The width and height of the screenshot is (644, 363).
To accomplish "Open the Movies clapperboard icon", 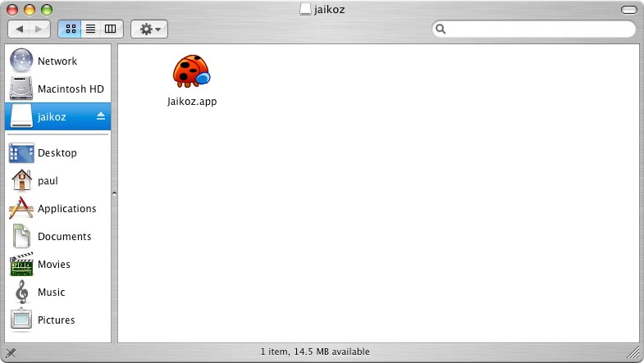I will 21,264.
